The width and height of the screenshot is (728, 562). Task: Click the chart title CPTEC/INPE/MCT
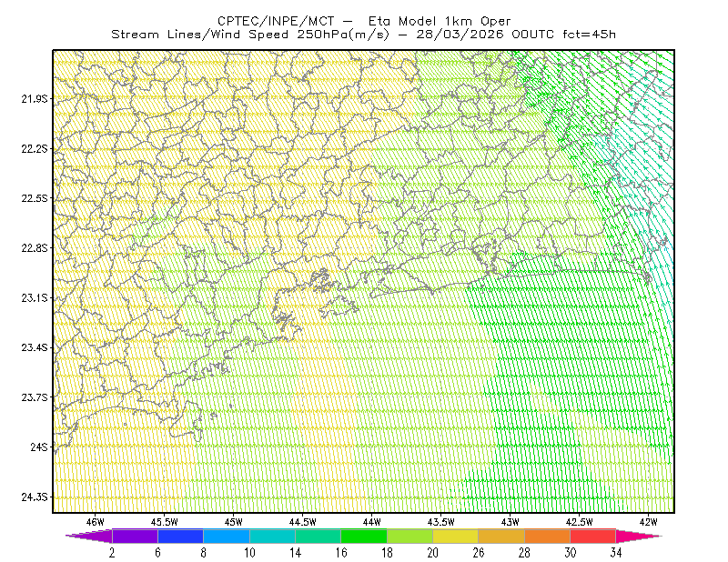click(x=276, y=21)
